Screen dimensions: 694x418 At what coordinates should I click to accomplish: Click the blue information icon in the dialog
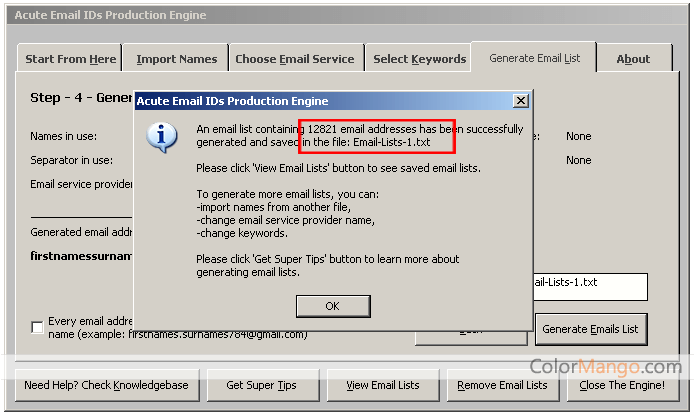(x=162, y=137)
